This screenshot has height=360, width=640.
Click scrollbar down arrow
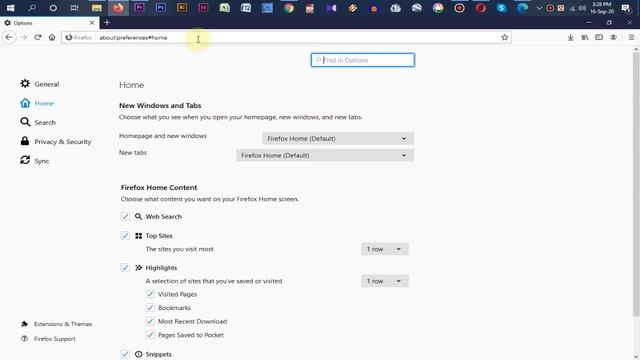point(636,356)
